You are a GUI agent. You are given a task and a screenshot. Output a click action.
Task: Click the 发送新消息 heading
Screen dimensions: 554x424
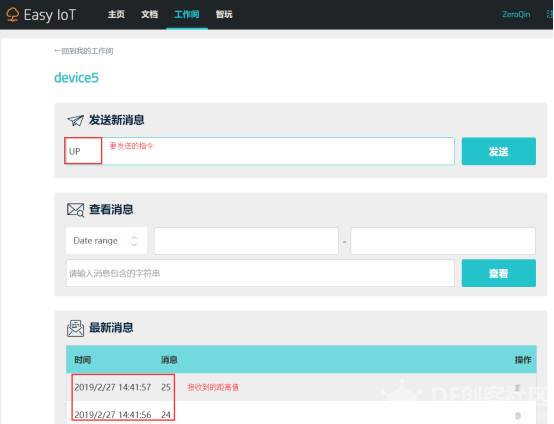[117, 120]
